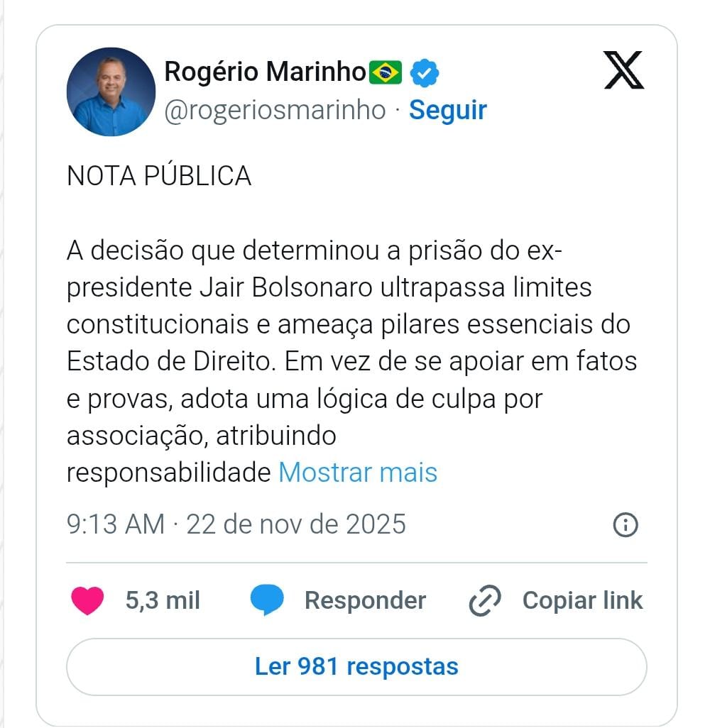This screenshot has width=710, height=728.
Task: Click the chain link icon
Action: coord(486,601)
